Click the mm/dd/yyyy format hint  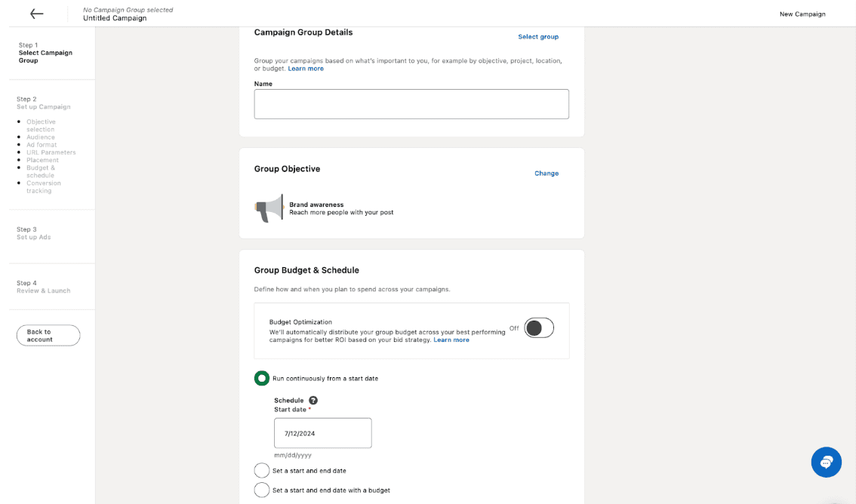pos(293,455)
